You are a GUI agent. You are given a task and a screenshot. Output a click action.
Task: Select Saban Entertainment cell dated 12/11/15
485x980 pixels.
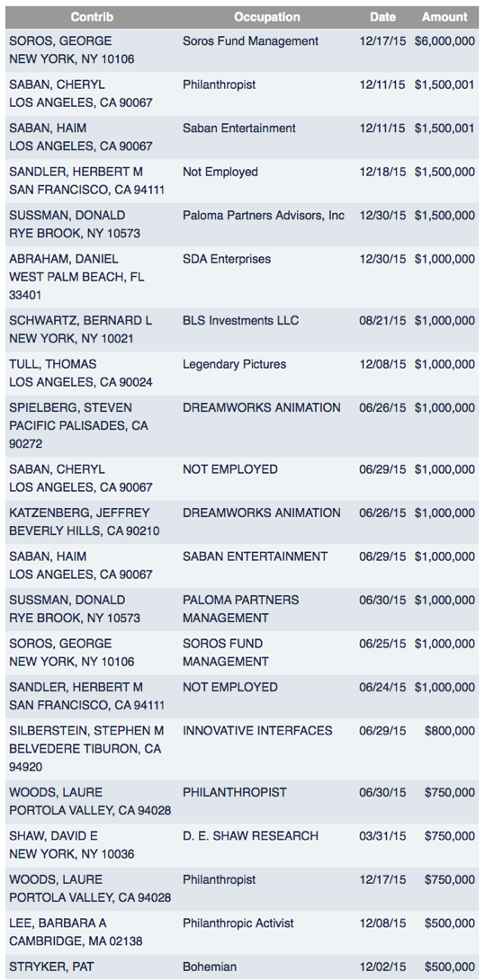(239, 129)
